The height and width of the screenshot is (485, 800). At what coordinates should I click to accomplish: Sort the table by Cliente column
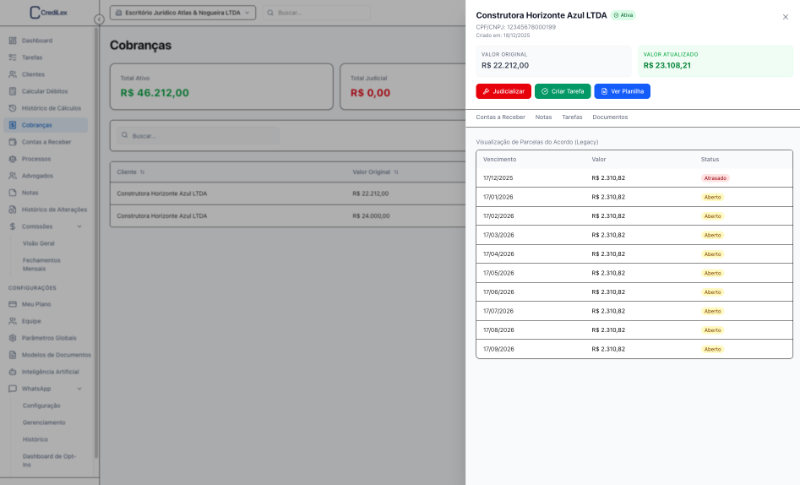click(x=142, y=172)
